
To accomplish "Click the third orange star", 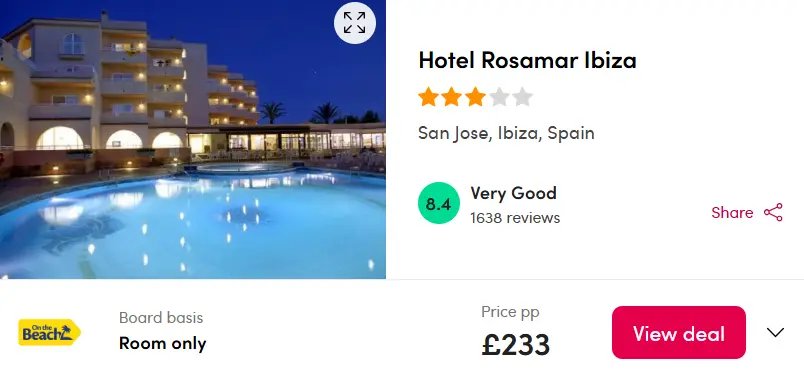I will (475, 97).
